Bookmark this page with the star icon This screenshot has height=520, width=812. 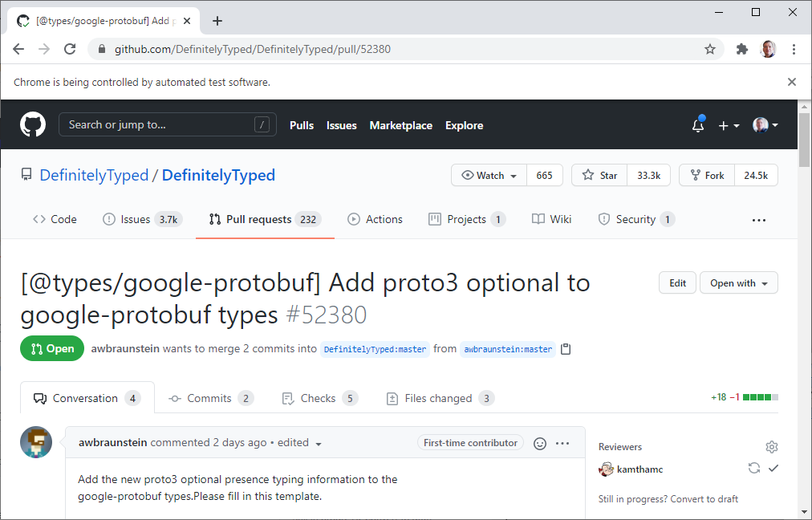710,49
